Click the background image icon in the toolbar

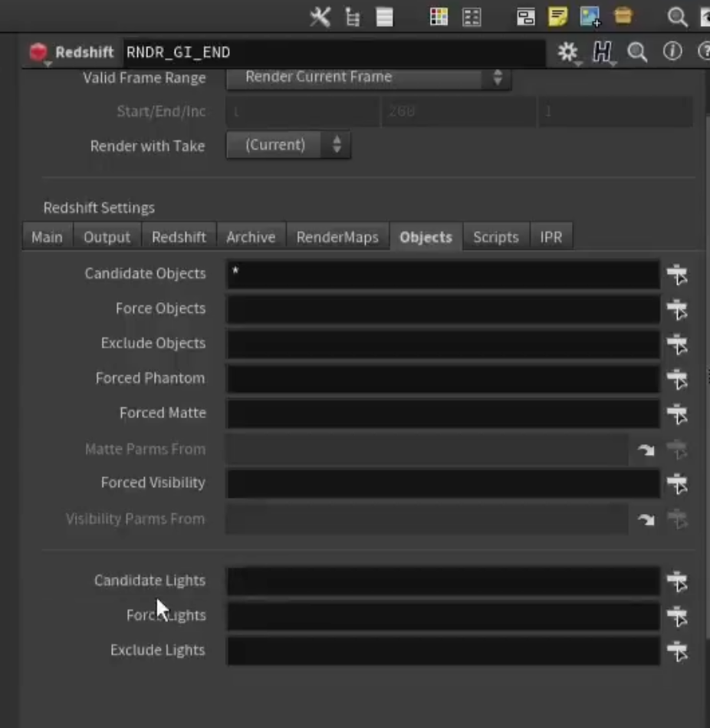[590, 17]
